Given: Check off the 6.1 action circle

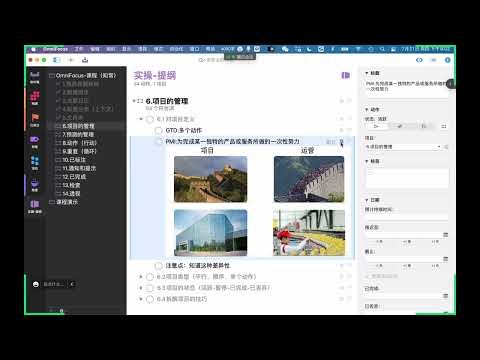Looking at the screenshot, I should coord(150,119).
